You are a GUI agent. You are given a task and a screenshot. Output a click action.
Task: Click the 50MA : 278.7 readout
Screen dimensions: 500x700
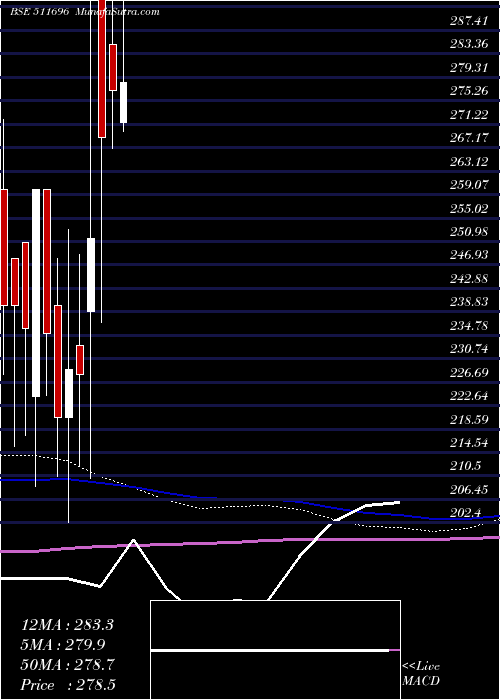[x=67, y=664]
